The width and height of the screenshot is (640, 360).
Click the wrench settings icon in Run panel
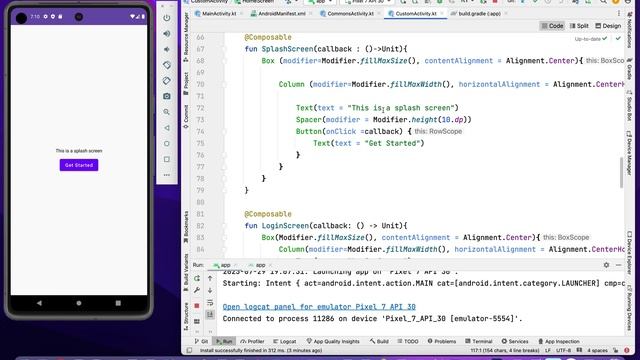[x=197, y=290]
